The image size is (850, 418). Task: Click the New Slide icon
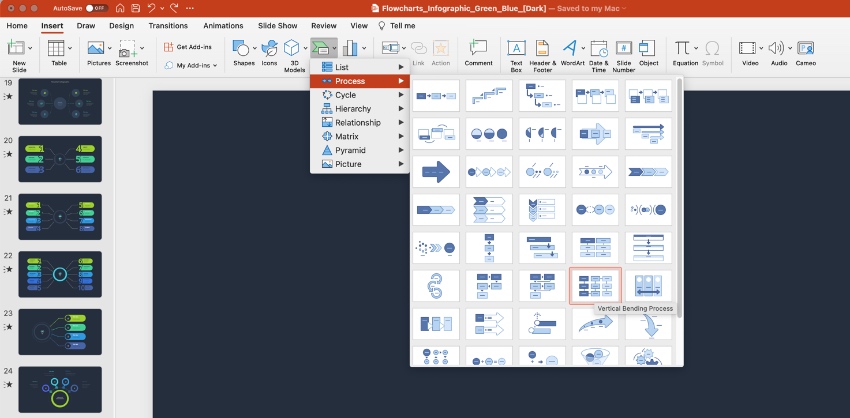(16, 48)
